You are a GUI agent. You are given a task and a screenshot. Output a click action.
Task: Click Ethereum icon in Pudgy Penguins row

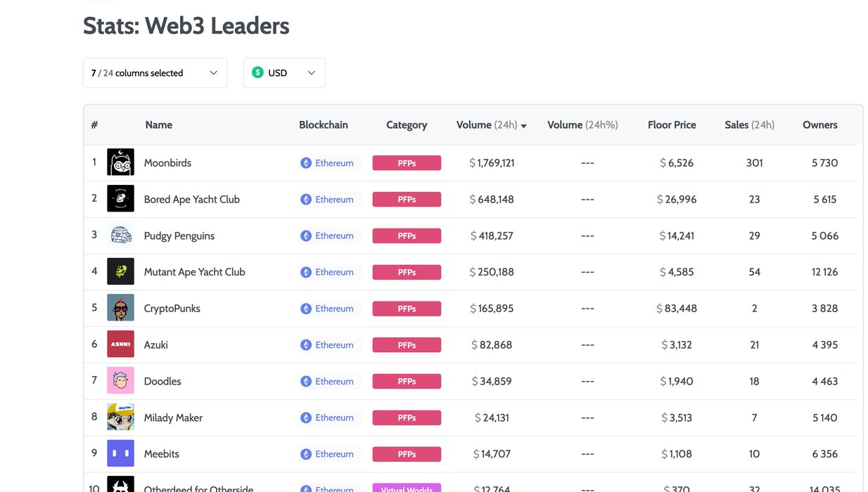pyautogui.click(x=306, y=236)
